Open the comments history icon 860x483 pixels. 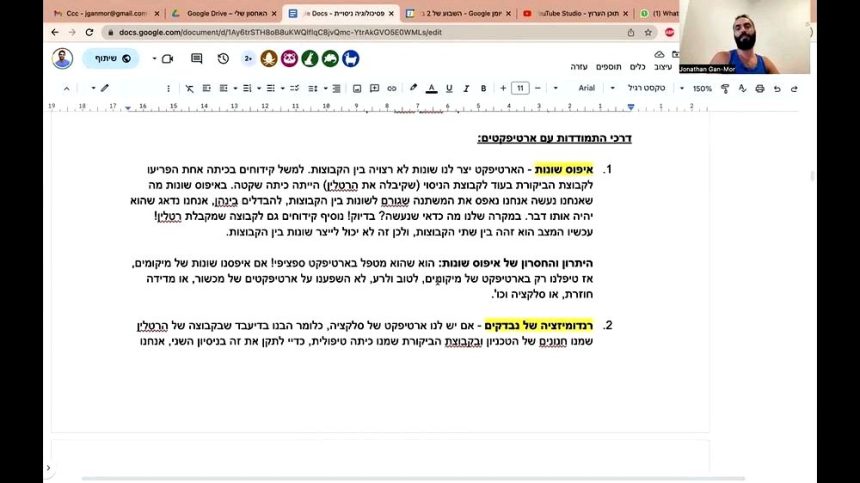(196, 59)
